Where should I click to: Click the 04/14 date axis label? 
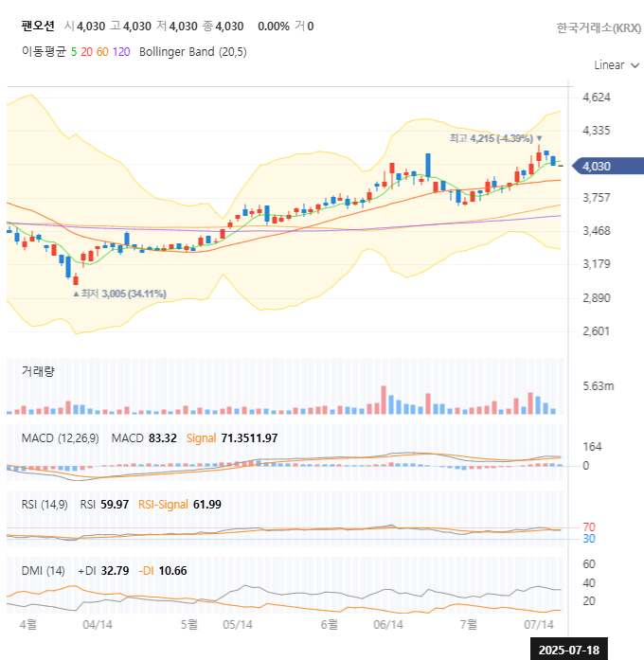(x=98, y=625)
